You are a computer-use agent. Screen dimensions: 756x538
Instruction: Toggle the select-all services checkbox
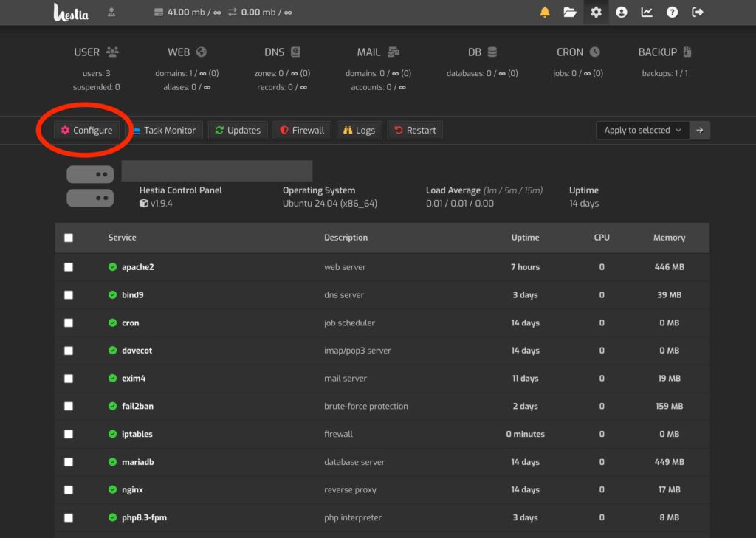[69, 238]
